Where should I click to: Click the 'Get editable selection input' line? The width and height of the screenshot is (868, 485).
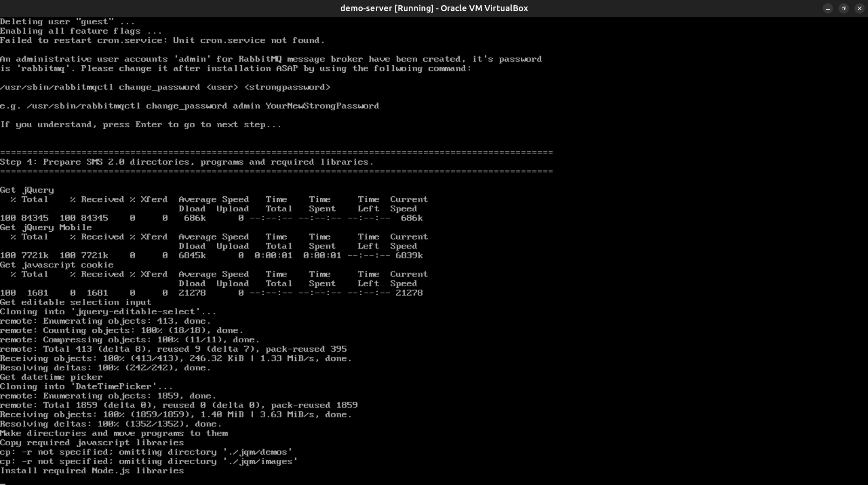pos(76,303)
